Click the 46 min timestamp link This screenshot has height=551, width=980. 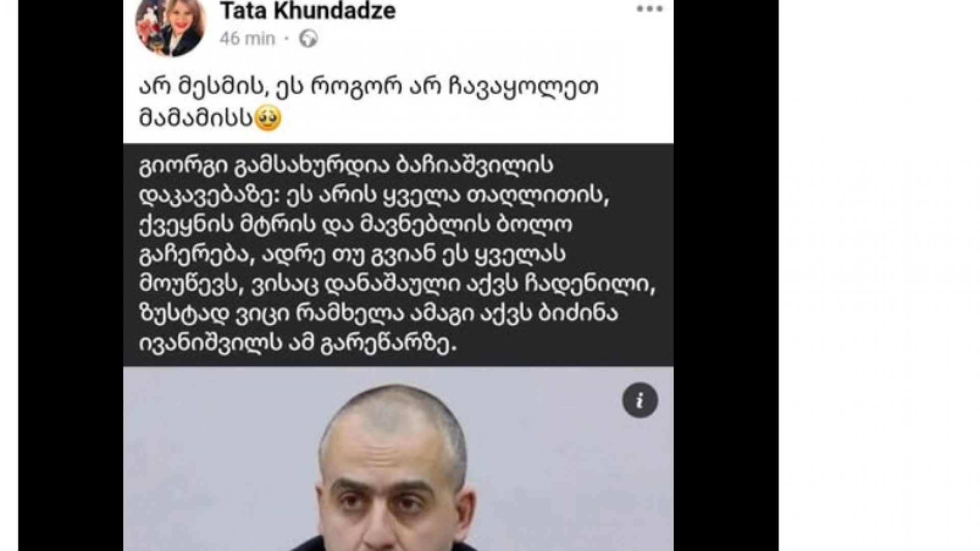tap(248, 38)
